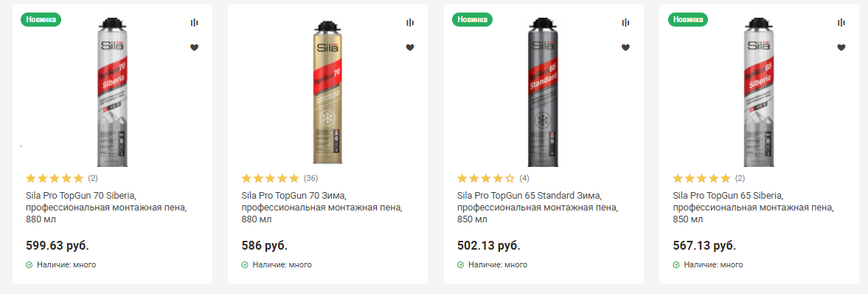
Task: Open Sila Pro TopGun 65 Siberia title link
Action: [754, 208]
